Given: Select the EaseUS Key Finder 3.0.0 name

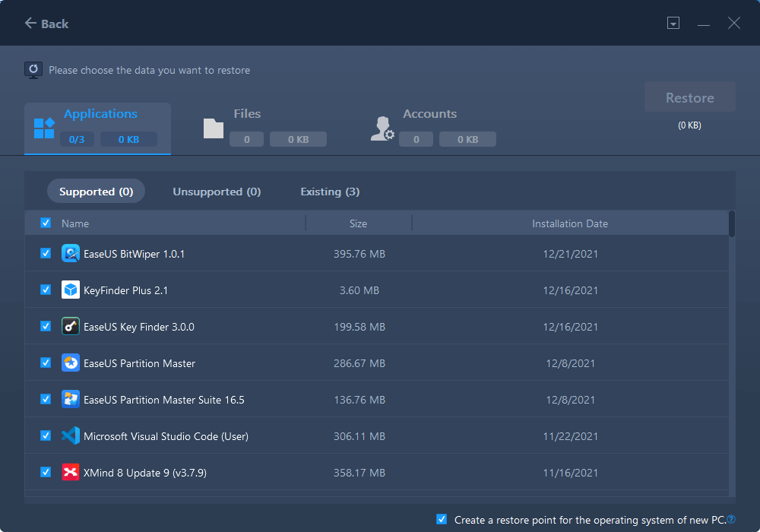Looking at the screenshot, I should [x=139, y=327].
